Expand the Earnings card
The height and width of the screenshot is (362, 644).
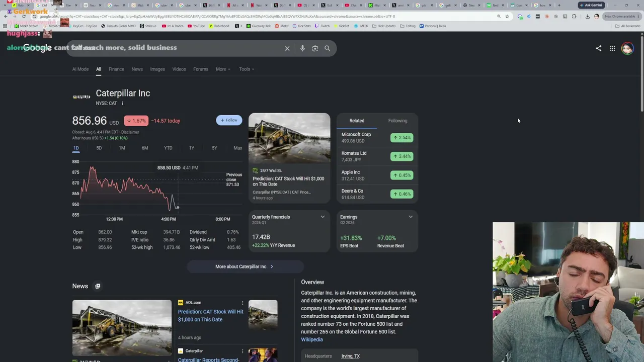tap(411, 217)
